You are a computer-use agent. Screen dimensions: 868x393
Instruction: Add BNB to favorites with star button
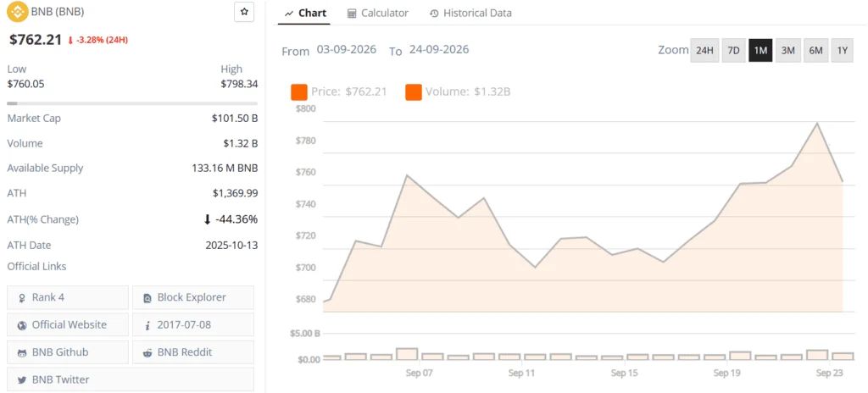(244, 12)
